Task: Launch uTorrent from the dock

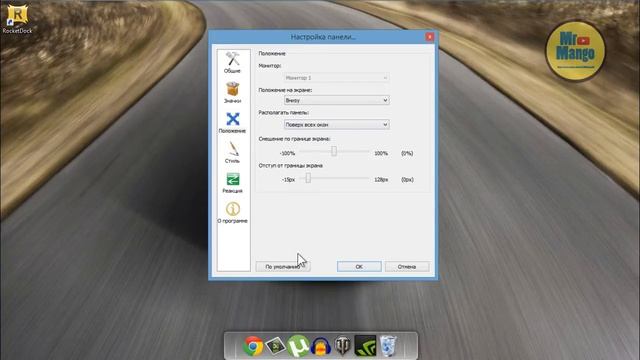Action: 298,346
